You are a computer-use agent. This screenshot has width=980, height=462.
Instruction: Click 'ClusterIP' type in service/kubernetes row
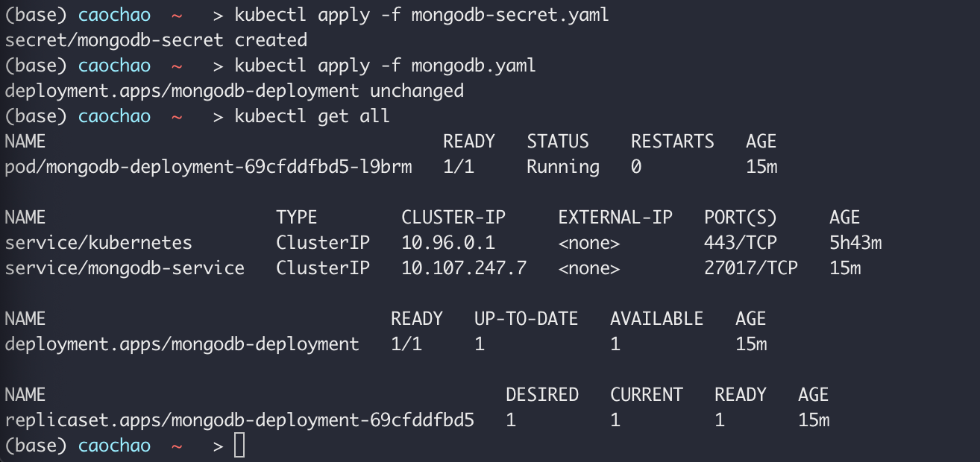pos(323,243)
